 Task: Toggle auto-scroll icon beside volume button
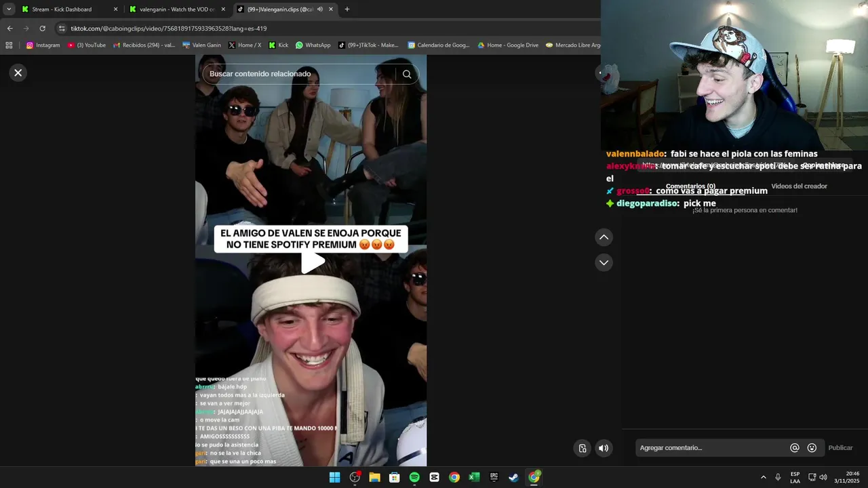tap(583, 448)
